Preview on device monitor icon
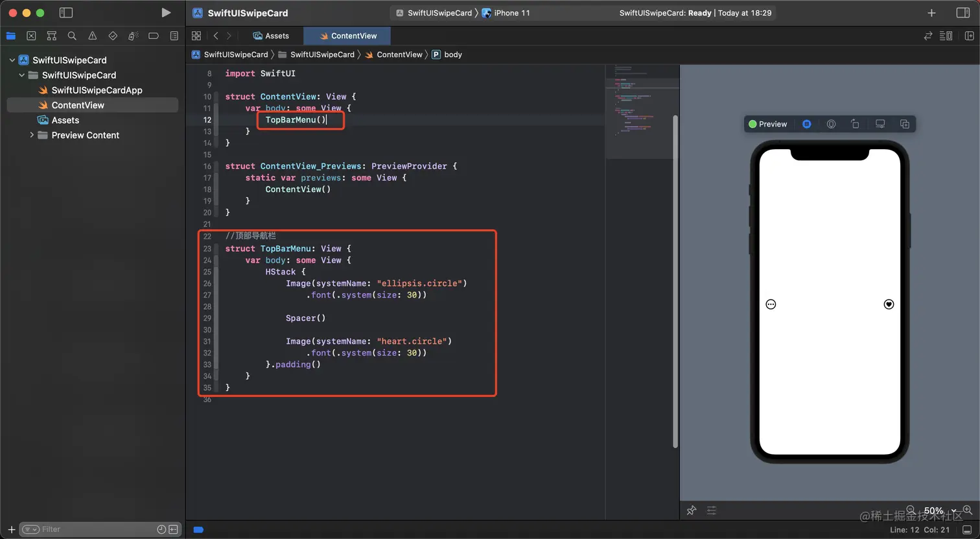Image resolution: width=980 pixels, height=539 pixels. (880, 124)
